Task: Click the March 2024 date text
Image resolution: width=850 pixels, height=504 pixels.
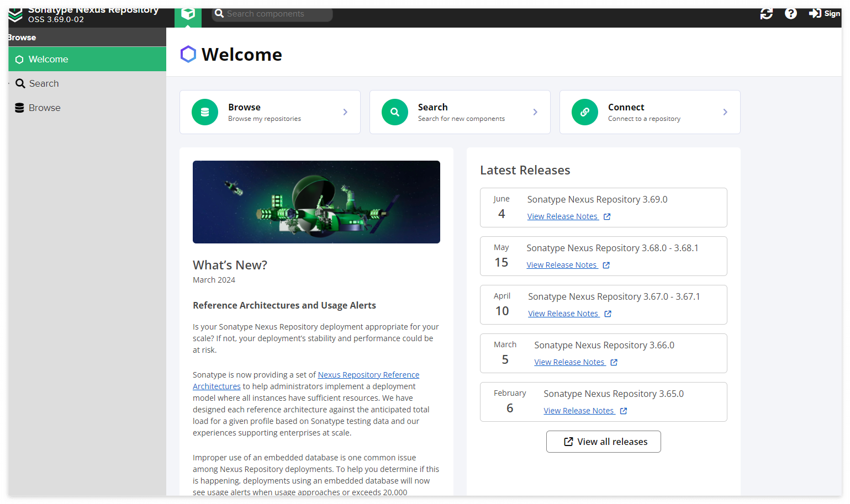Action: click(214, 280)
